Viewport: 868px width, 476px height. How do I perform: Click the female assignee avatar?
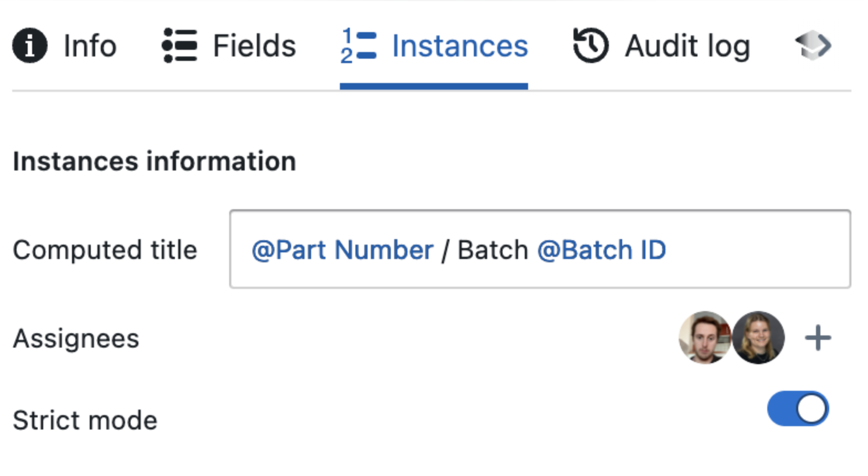pos(758,338)
